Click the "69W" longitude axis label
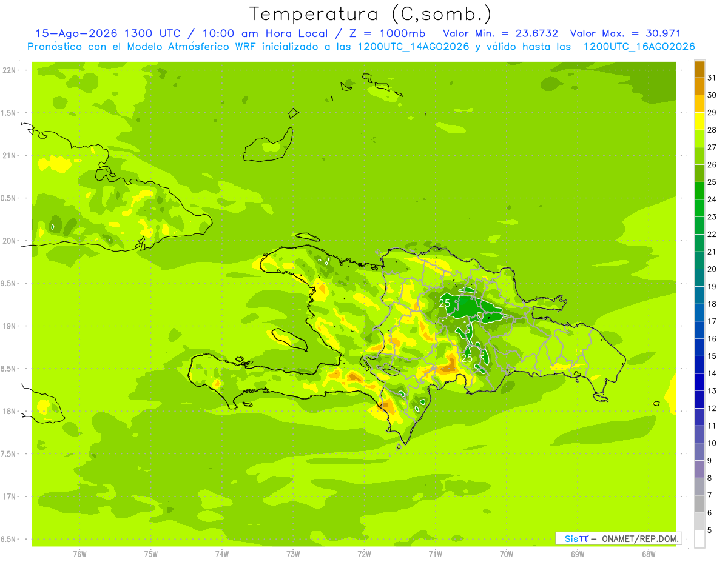The image size is (728, 562). click(578, 554)
